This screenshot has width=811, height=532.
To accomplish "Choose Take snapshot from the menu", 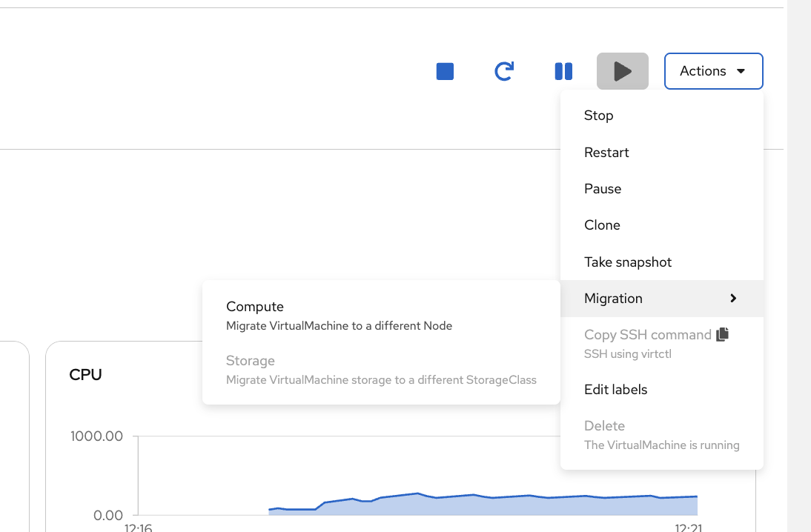I will point(628,262).
